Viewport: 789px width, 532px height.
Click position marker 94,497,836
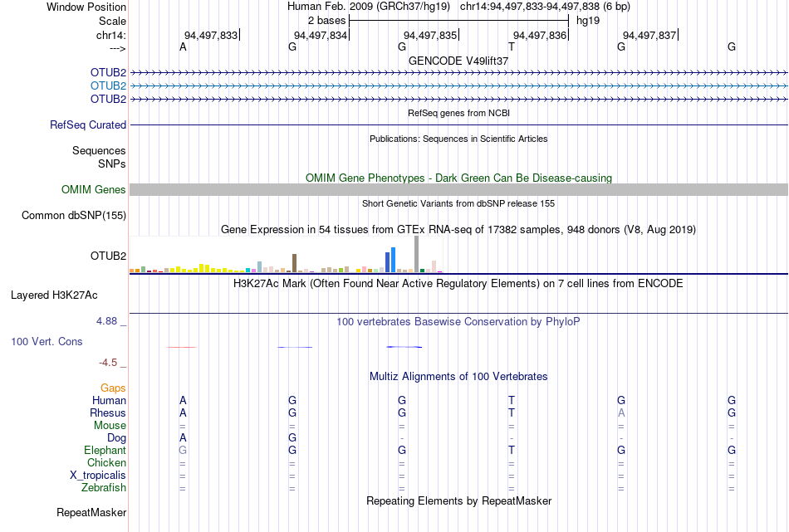540,35
